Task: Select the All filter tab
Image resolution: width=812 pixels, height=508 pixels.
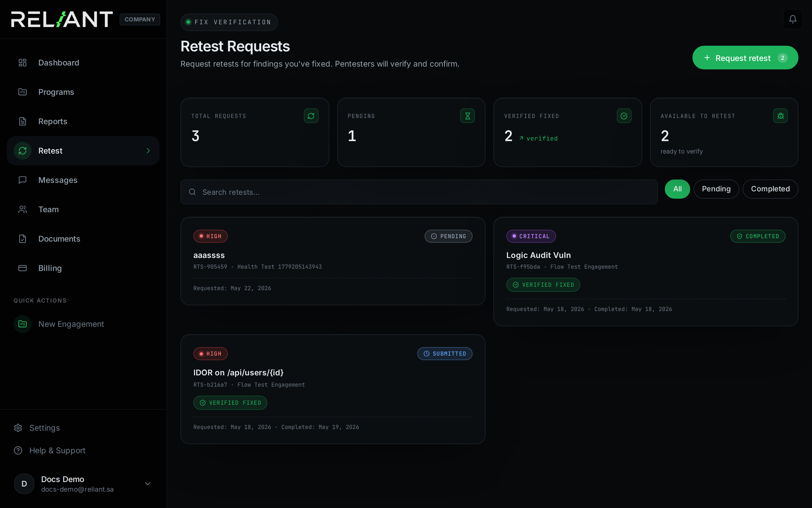Action: pos(677,189)
